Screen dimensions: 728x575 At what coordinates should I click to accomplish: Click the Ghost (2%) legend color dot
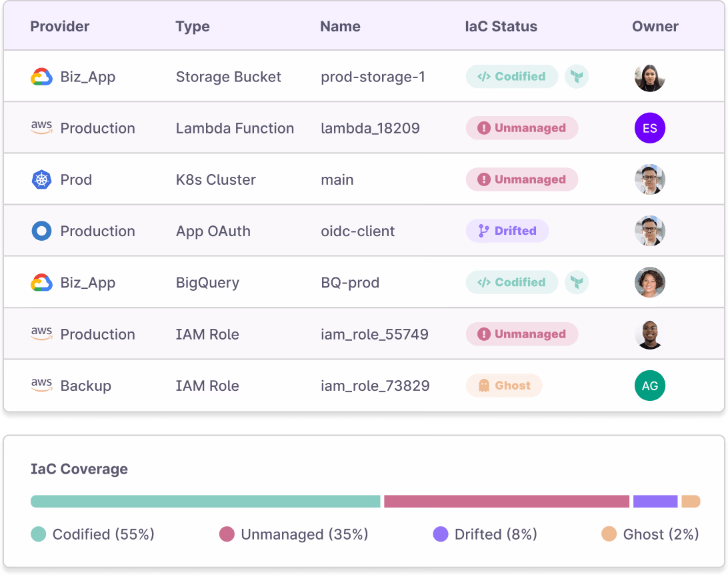[609, 534]
